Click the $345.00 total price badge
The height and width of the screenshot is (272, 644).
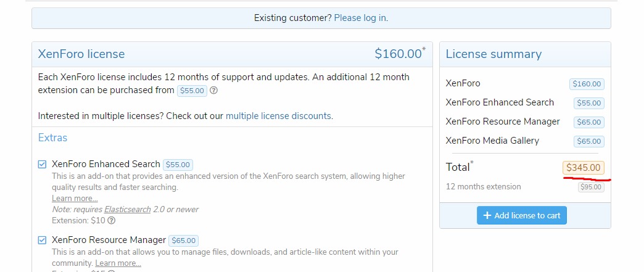[x=583, y=167]
